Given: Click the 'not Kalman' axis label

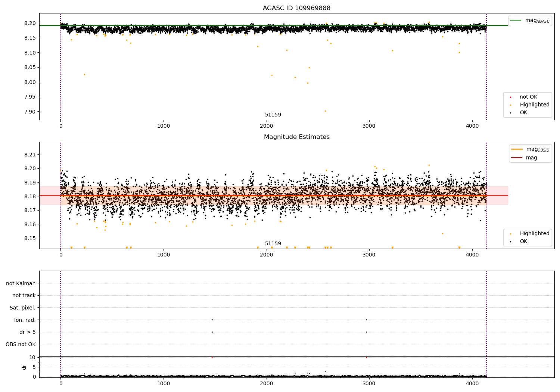Looking at the screenshot, I should click(x=21, y=283).
